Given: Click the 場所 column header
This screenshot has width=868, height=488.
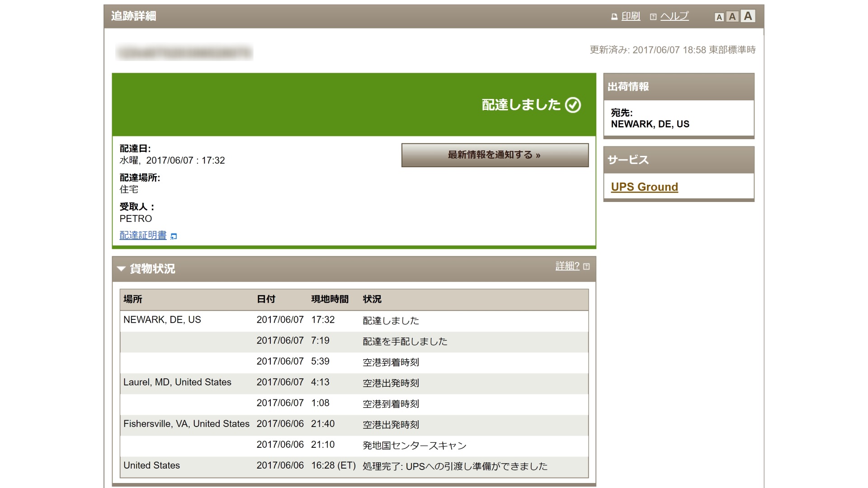Looking at the screenshot, I should click(132, 299).
